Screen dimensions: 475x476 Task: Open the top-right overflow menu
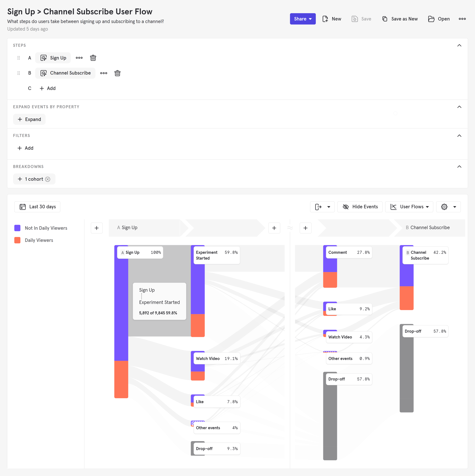(x=462, y=19)
